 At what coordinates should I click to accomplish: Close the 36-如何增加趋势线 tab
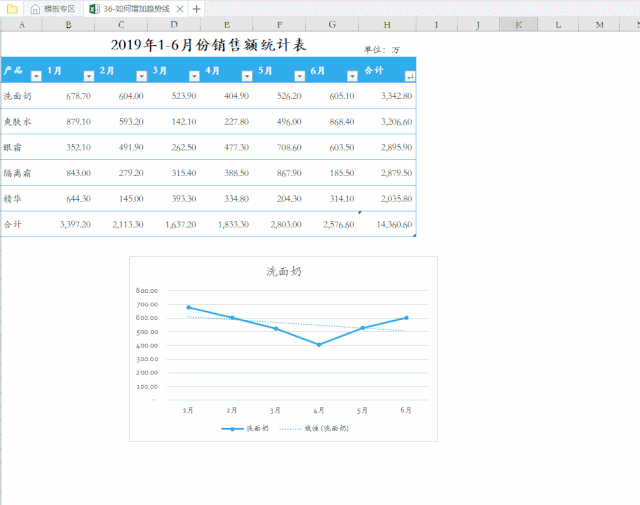180,9
